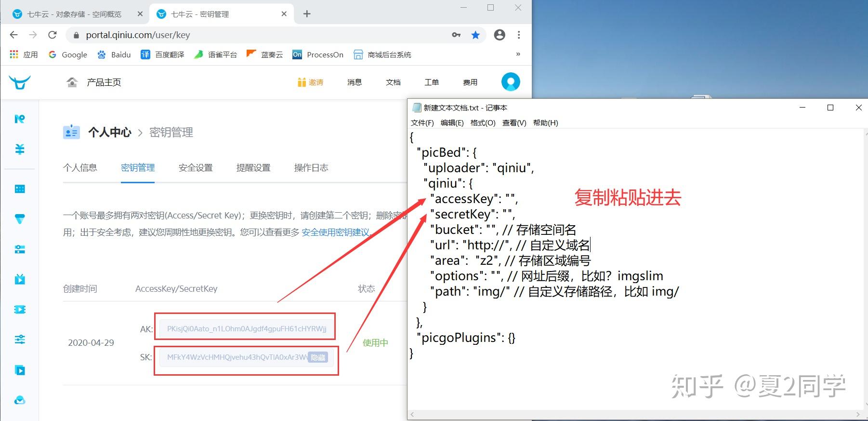Screen dimensions: 868x421
Task: Click the Chrome back arrow
Action: (x=13, y=35)
